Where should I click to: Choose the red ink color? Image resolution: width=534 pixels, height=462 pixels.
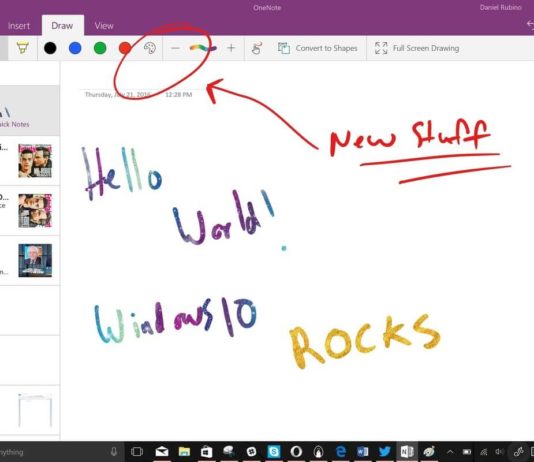[125, 48]
